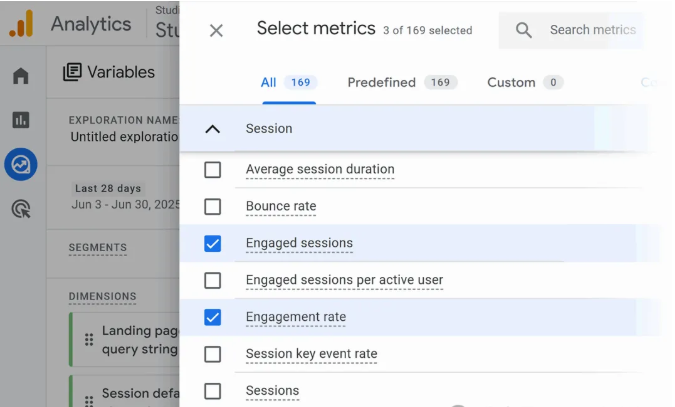The height and width of the screenshot is (407, 675).
Task: Collapse the Session metrics group
Action: [x=212, y=129]
